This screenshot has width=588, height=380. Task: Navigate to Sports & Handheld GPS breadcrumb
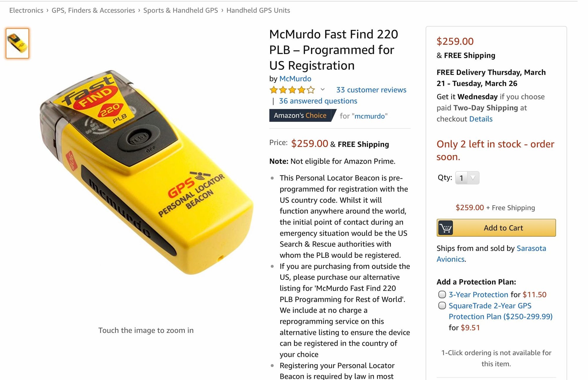point(180,10)
